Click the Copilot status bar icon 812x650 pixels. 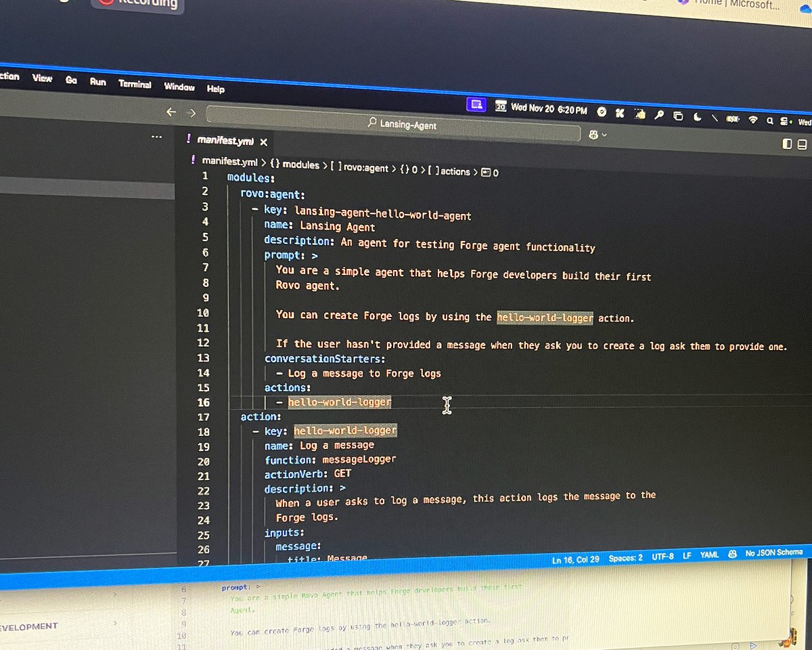(x=731, y=553)
